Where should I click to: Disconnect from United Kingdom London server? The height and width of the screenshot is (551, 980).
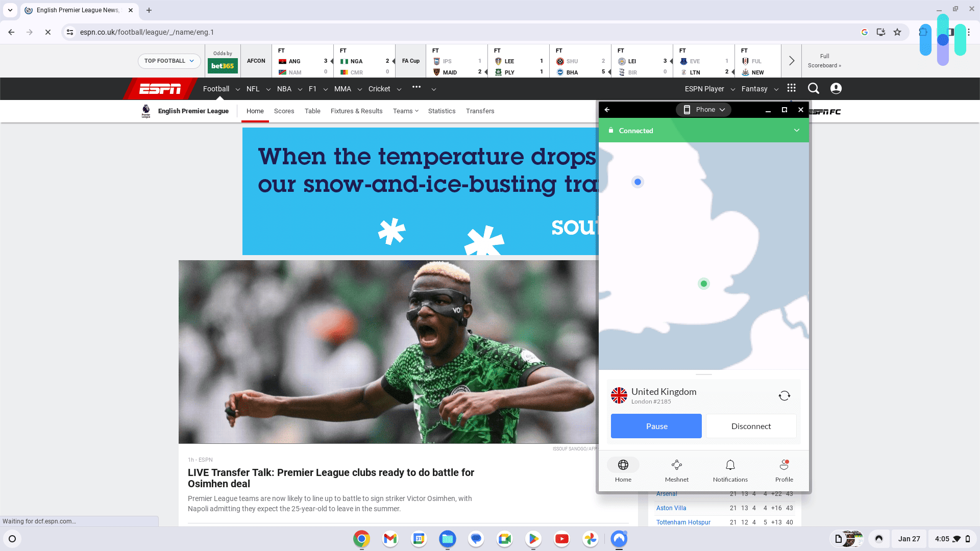[x=751, y=426]
